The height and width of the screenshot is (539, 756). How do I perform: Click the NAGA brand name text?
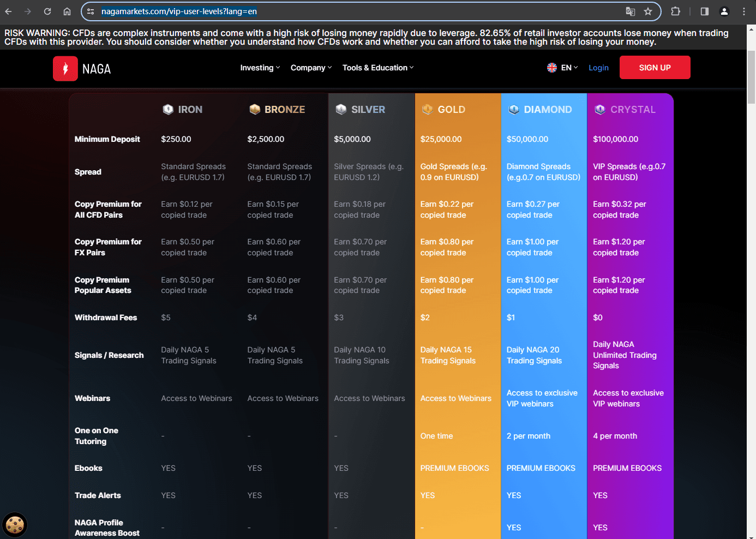97,69
